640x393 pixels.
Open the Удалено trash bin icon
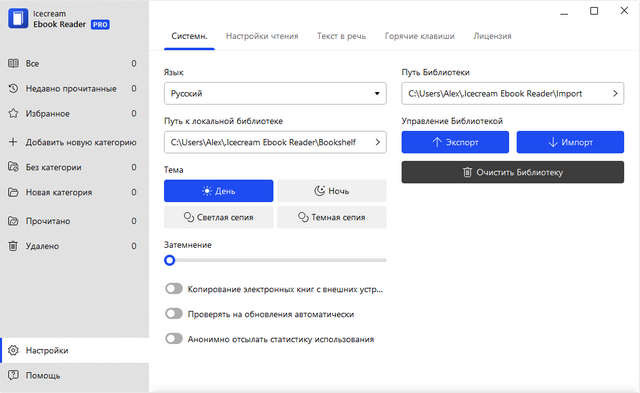(13, 246)
